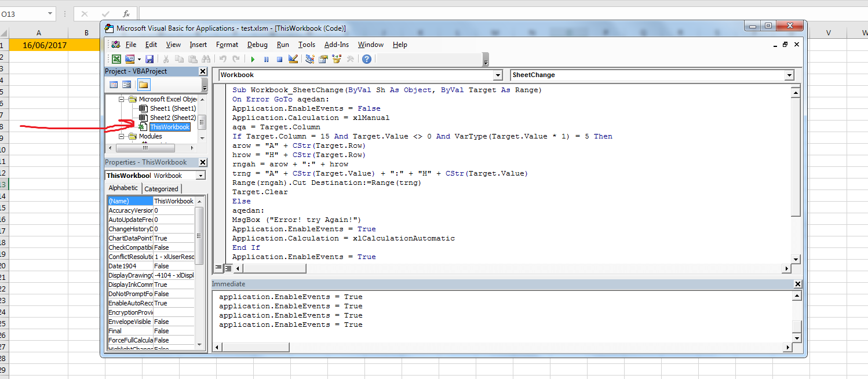Click the blue Help question mark icon
Screen dimensions: 868x379
[367, 59]
